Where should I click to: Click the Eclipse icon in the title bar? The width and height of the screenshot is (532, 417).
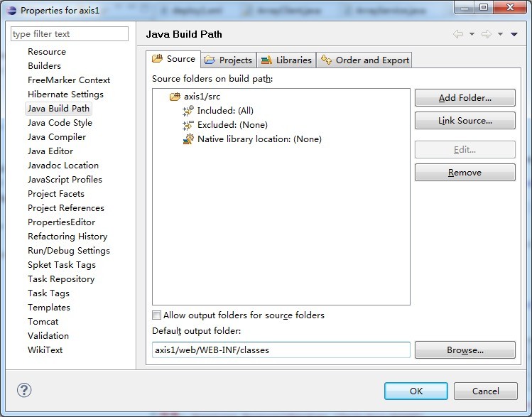click(x=11, y=11)
